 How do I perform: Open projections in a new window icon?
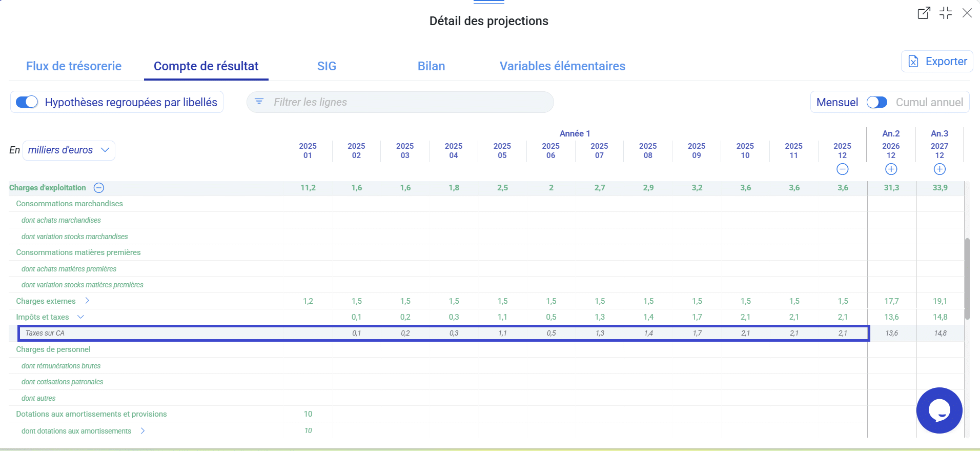pyautogui.click(x=924, y=13)
